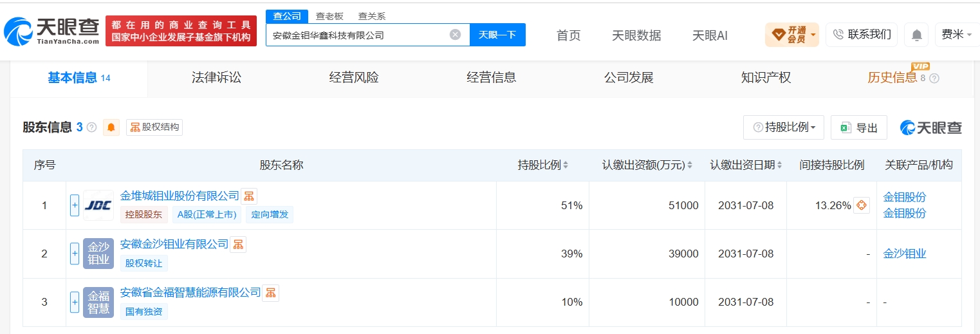Click the 天眼查 logo in the top left

coord(51,30)
